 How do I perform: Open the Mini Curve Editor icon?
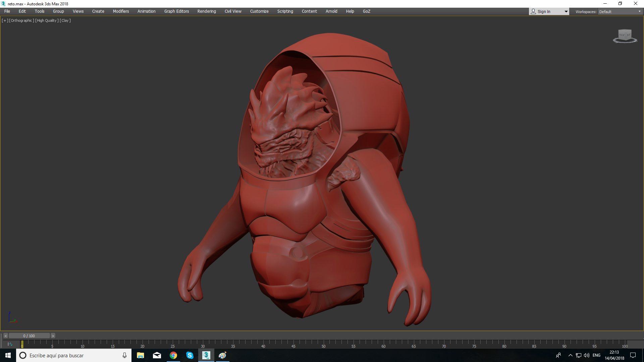click(10, 344)
